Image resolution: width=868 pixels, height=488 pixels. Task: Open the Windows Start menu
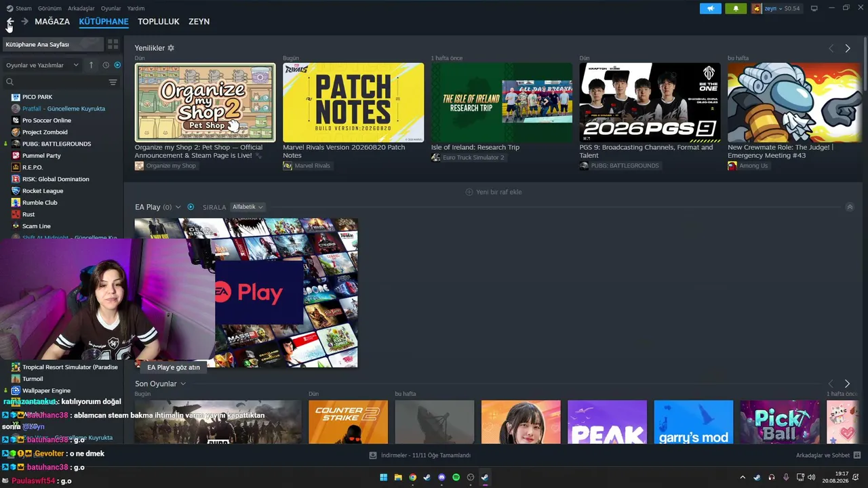383,477
